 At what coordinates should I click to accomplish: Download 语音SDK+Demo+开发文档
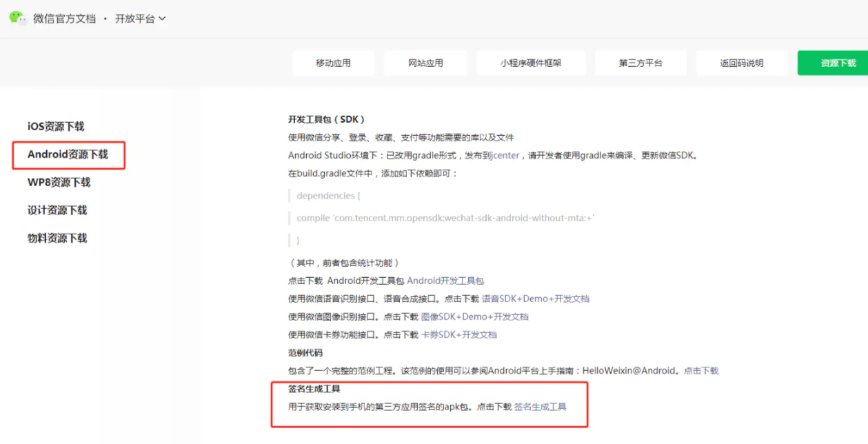(x=536, y=299)
